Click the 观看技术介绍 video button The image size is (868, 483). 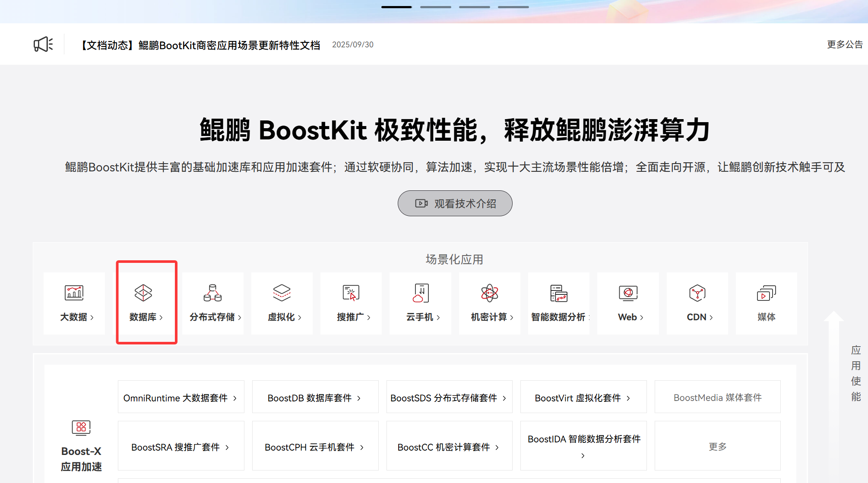click(455, 203)
